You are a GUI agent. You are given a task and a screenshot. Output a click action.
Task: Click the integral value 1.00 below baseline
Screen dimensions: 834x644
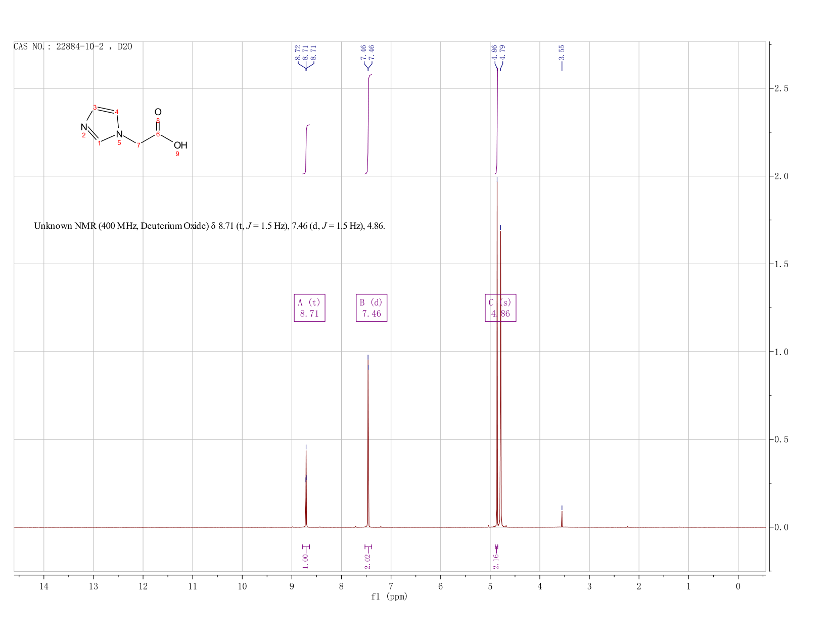(x=305, y=560)
